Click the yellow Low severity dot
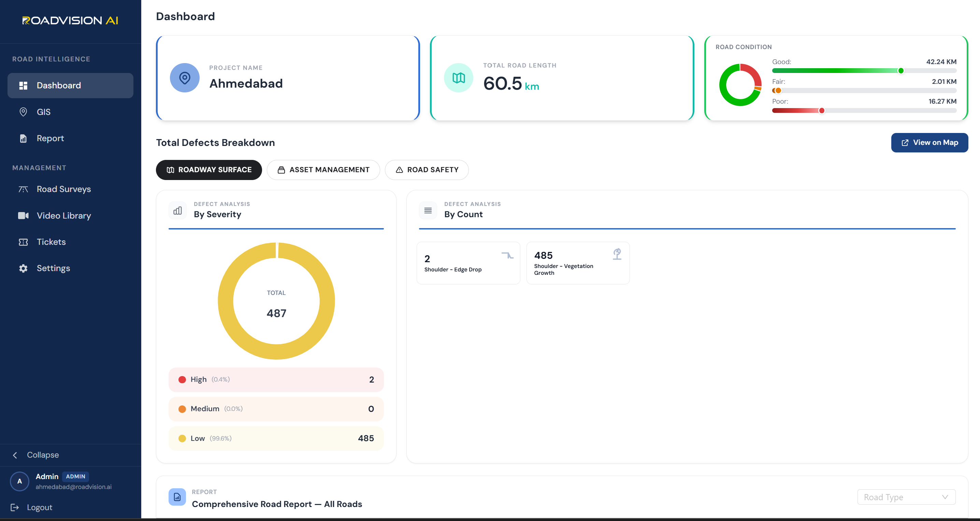Image resolution: width=980 pixels, height=521 pixels. [182, 438]
